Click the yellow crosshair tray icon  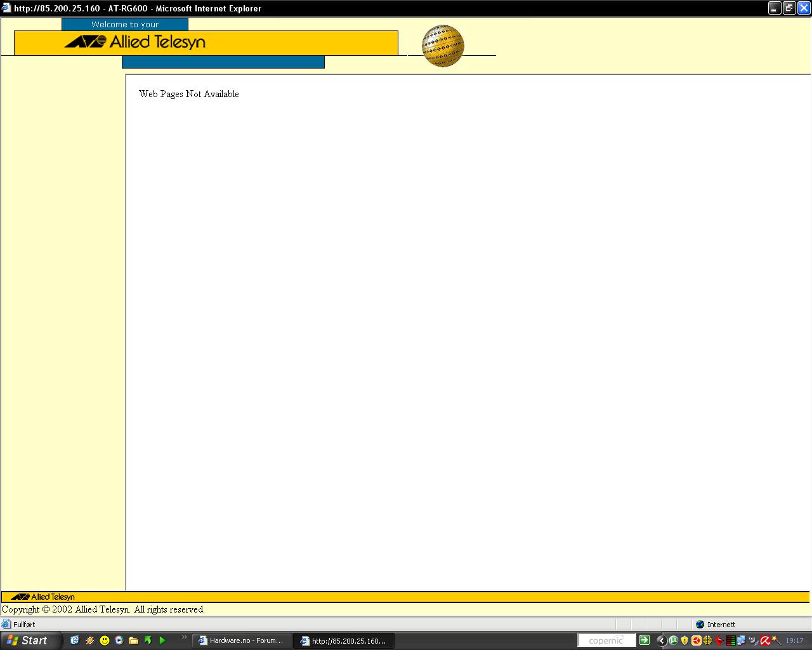707,640
